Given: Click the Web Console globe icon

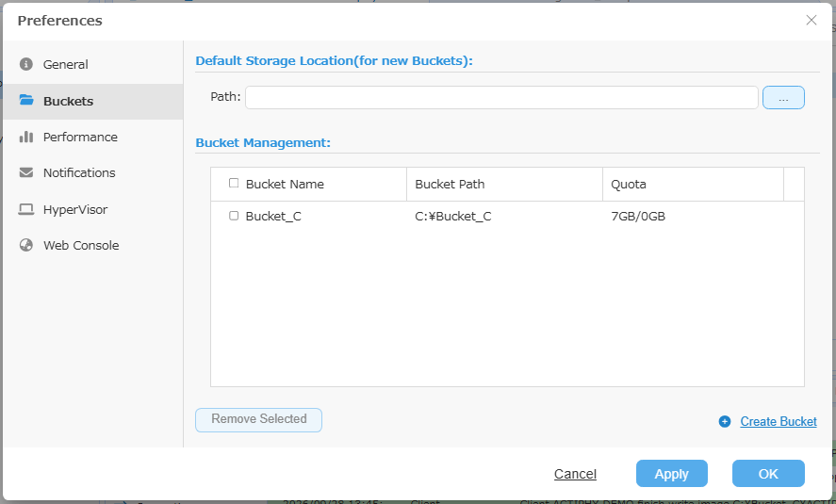Looking at the screenshot, I should pos(26,245).
